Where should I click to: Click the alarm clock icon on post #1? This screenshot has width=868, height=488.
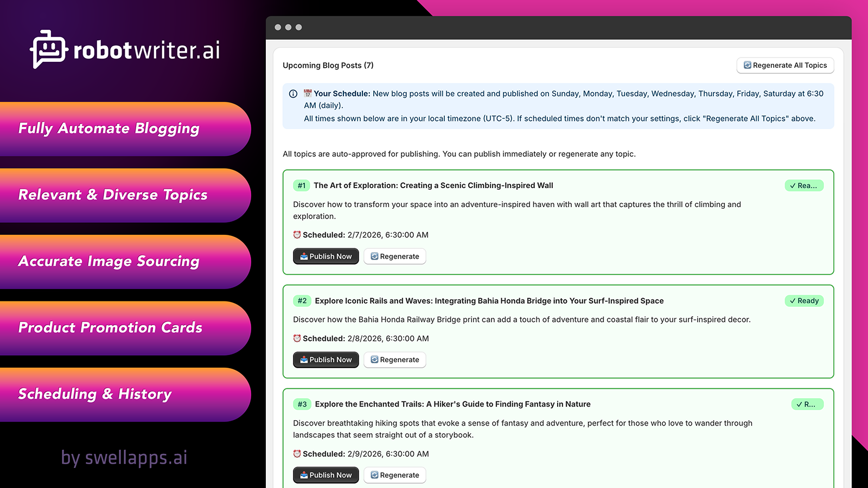(x=296, y=235)
